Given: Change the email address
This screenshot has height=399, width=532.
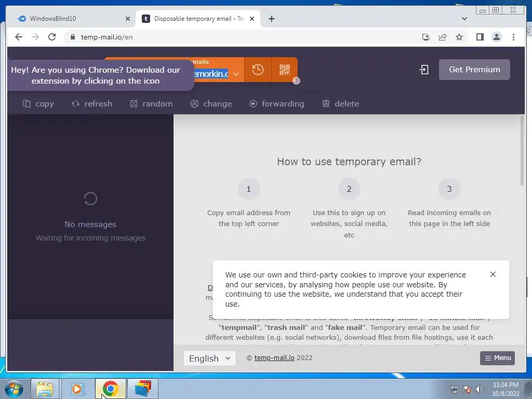Looking at the screenshot, I should 211,104.
